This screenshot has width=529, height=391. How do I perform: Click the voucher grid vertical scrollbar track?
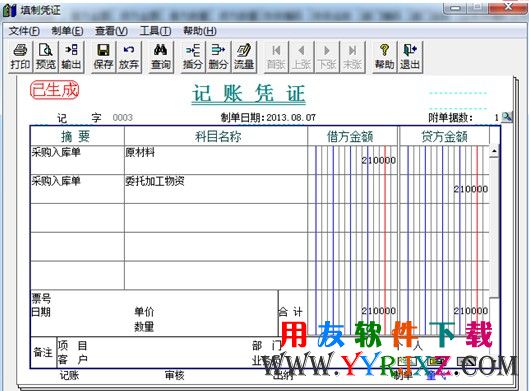(x=494, y=227)
